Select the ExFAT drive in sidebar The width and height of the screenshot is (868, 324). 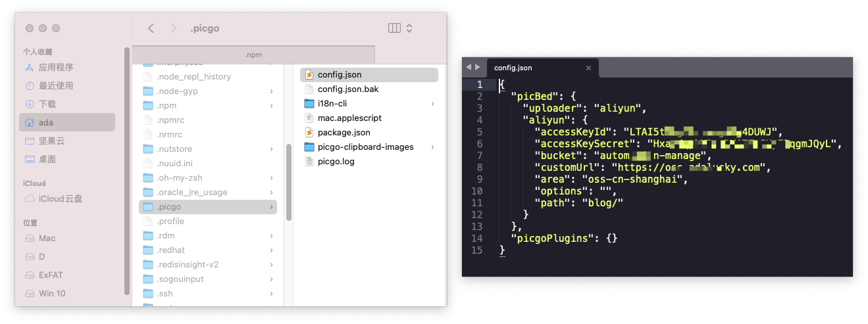[51, 275]
